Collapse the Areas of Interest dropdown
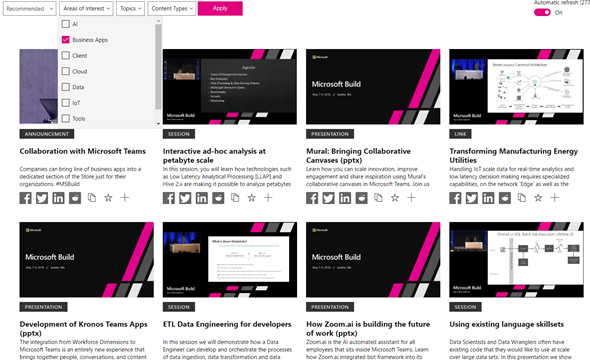Image resolution: width=590 pixels, height=360 pixels. coord(86,9)
